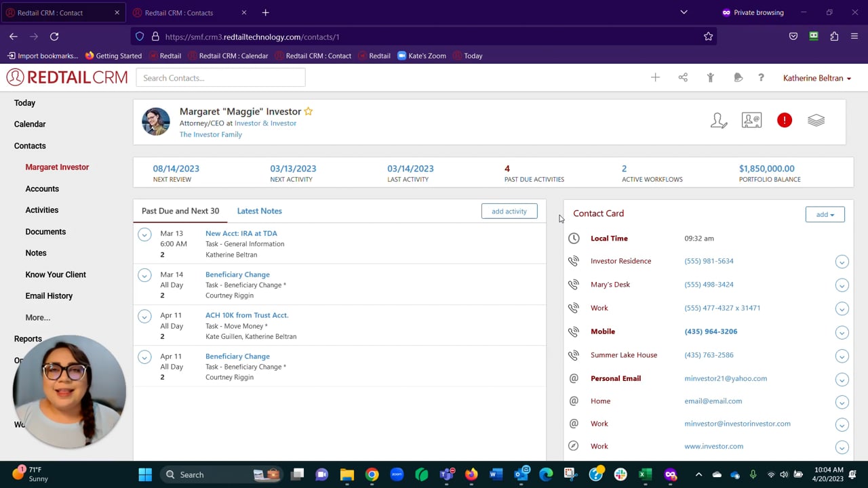Click the red important alert icon
868x488 pixels.
785,120
